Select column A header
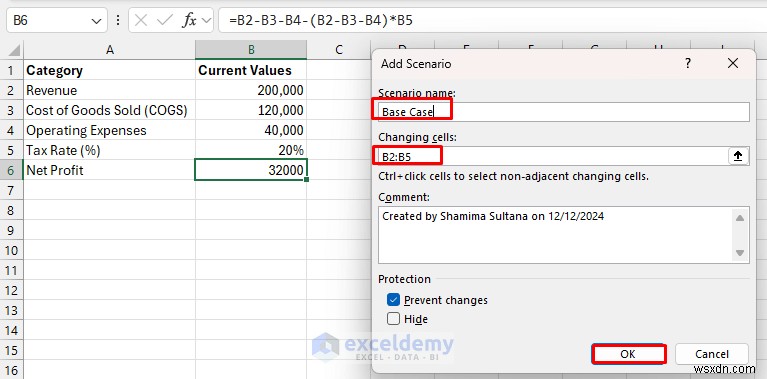Screen dimensions: 767x379 tap(110, 50)
